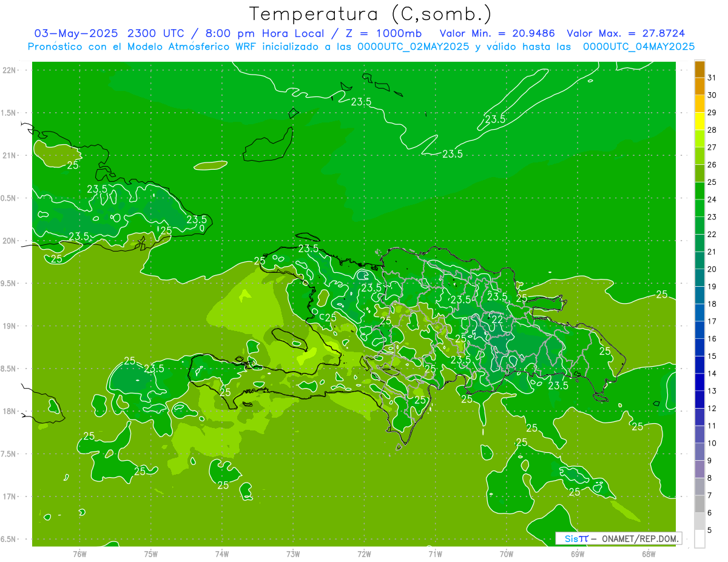Viewport: 728px width, 562px height.
Task: Click the "71W" longitude axis label
Action: [x=435, y=554]
